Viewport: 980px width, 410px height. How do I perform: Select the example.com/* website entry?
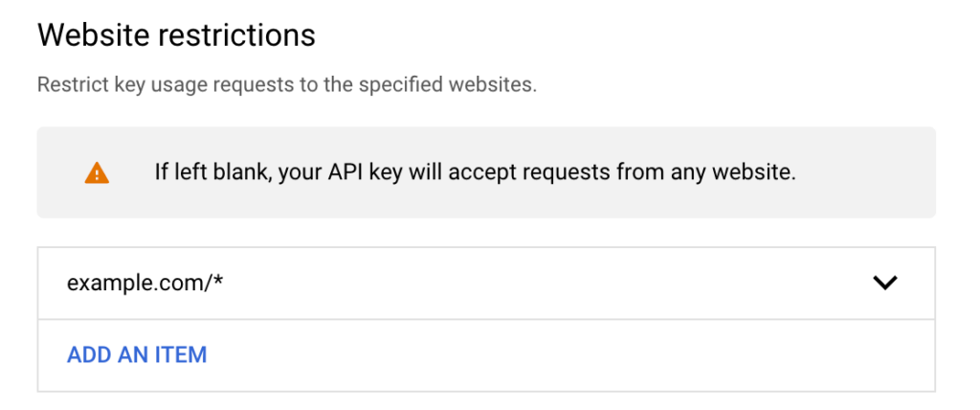(486, 283)
